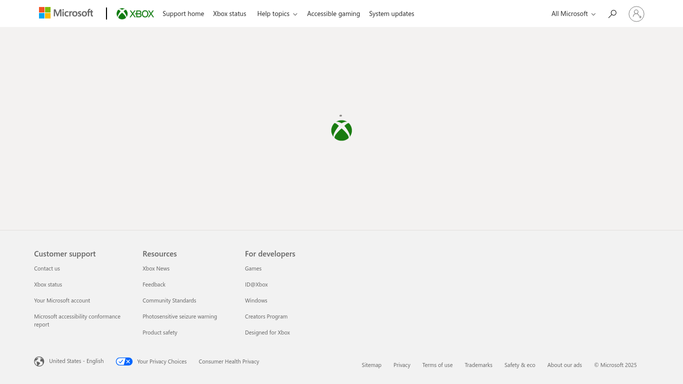Click the globe icon for region
Image resolution: width=683 pixels, height=384 pixels.
click(x=39, y=361)
